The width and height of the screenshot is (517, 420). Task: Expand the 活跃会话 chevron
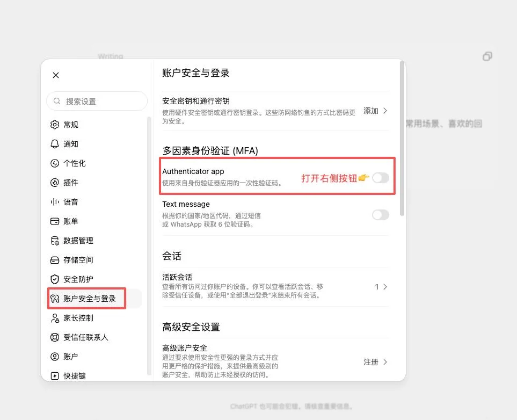click(385, 287)
